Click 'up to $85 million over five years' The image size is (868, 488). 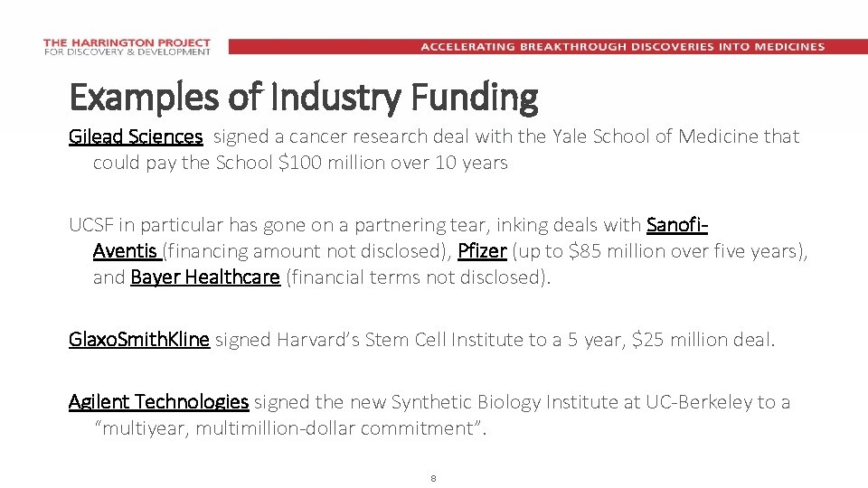point(660,250)
